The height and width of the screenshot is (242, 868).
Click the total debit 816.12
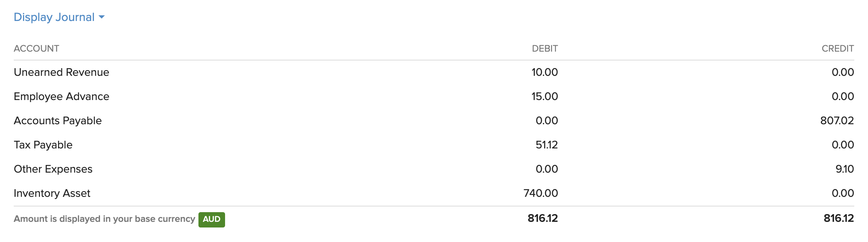point(542,219)
